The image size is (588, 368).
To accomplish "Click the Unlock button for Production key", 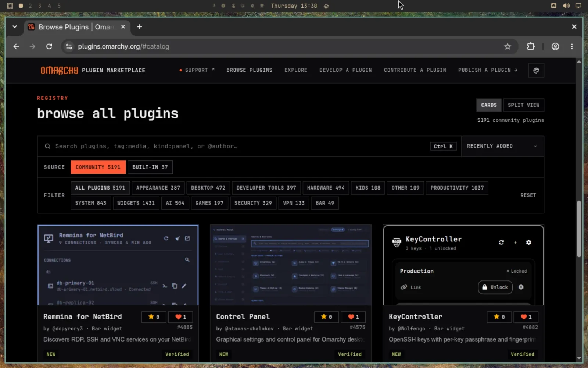I will (495, 287).
